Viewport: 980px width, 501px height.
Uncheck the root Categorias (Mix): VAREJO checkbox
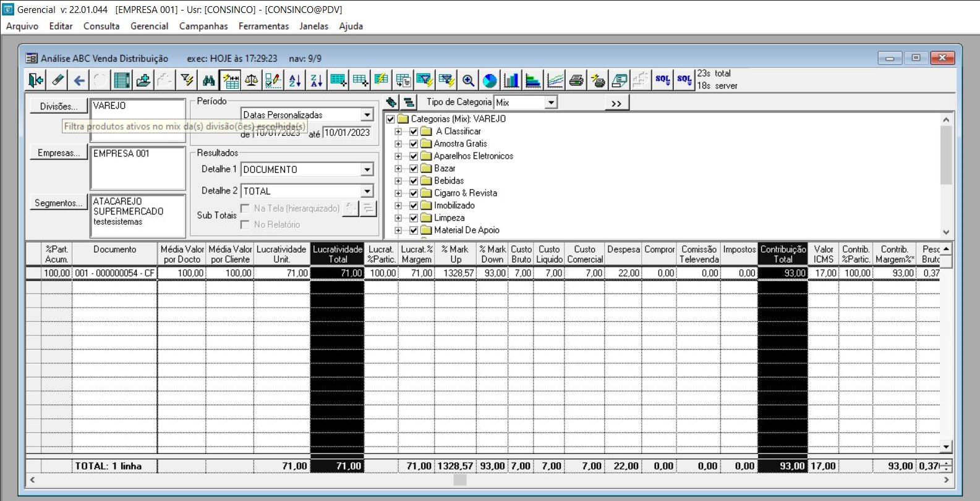click(391, 119)
